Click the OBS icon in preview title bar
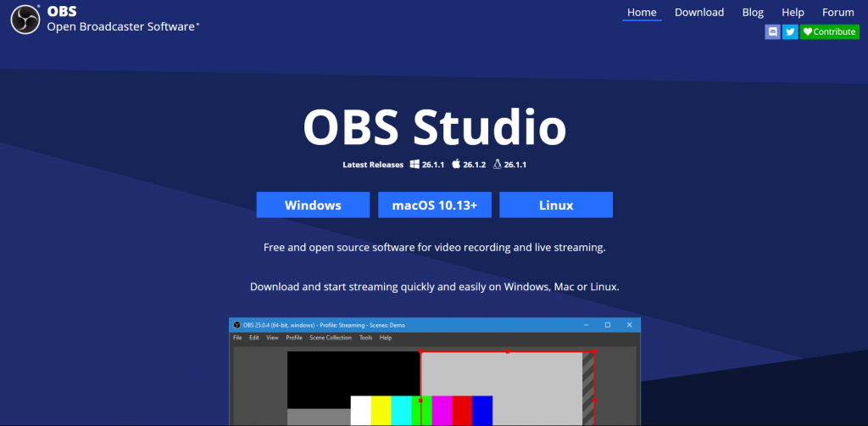Image resolution: width=868 pixels, height=426 pixels. tap(236, 325)
